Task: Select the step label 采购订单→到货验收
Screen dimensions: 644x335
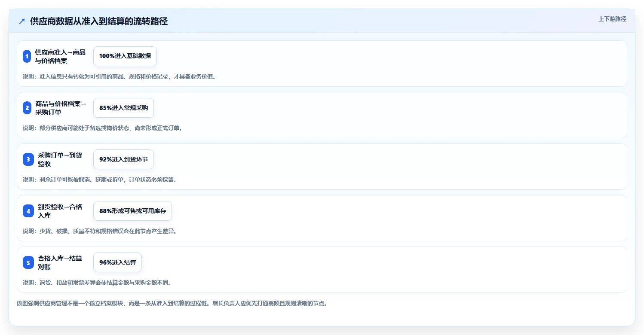Action: [60, 159]
